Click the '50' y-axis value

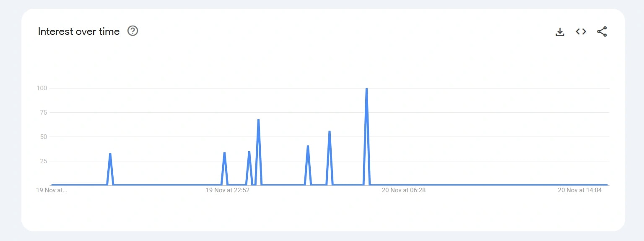(x=44, y=137)
